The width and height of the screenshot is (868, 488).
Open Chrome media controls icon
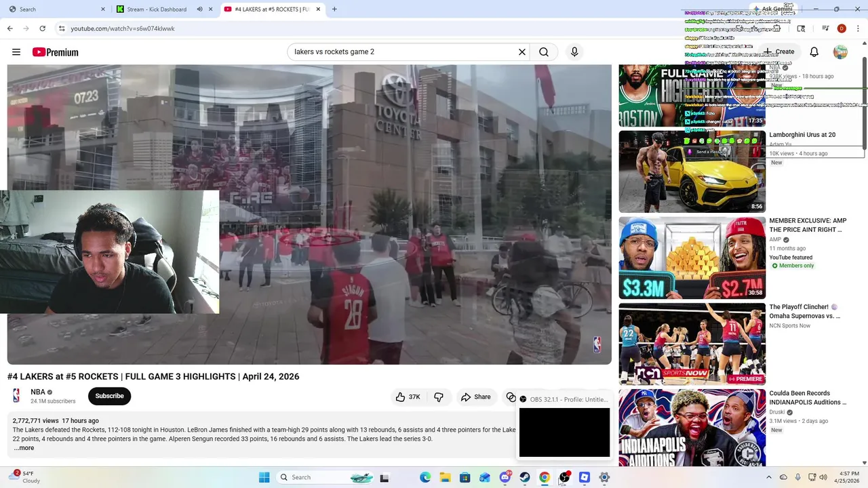[825, 28]
